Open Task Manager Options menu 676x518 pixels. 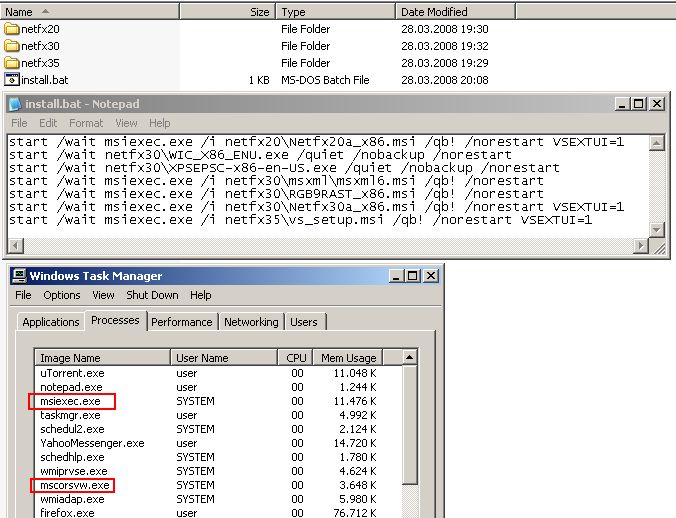(x=62, y=295)
